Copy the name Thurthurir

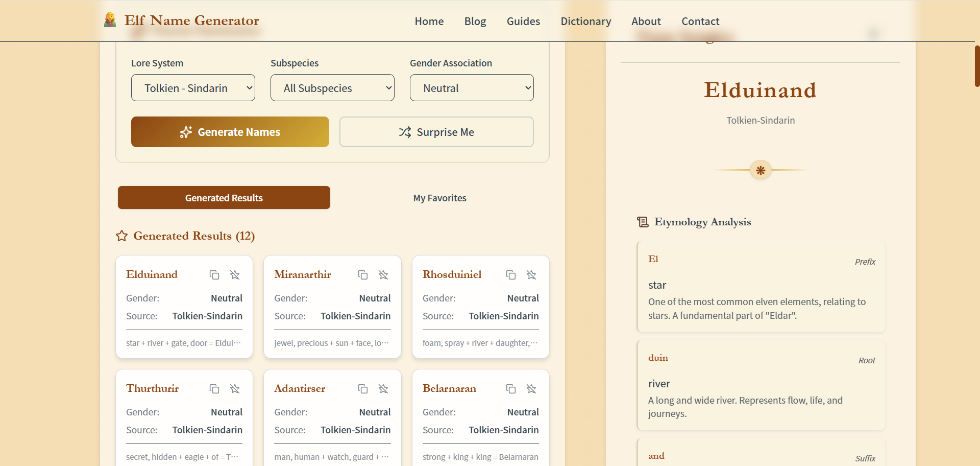(x=214, y=389)
